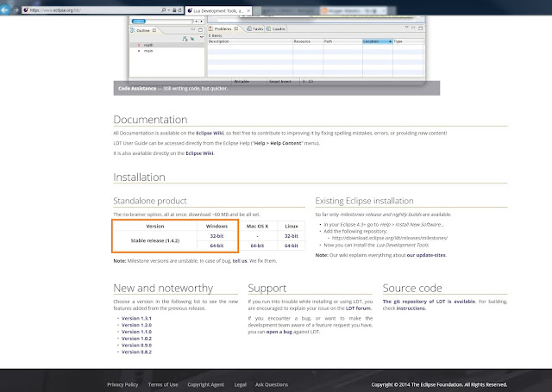Open Eclipse Wiki link in All Documentation sentence
Screen dimensions: 552x392
(210, 134)
